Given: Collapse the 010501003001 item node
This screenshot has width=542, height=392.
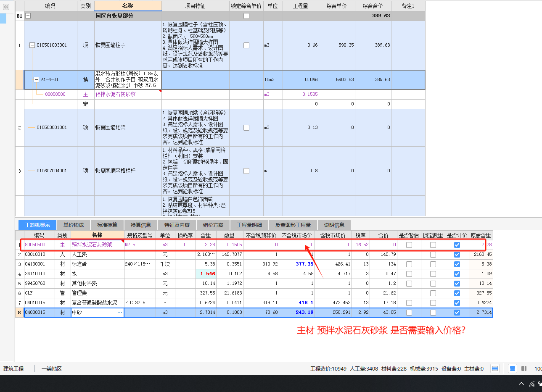Looking at the screenshot, I should point(32,45).
